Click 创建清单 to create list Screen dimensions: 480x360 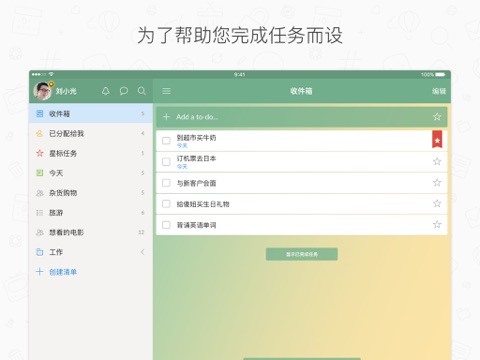[63, 272]
